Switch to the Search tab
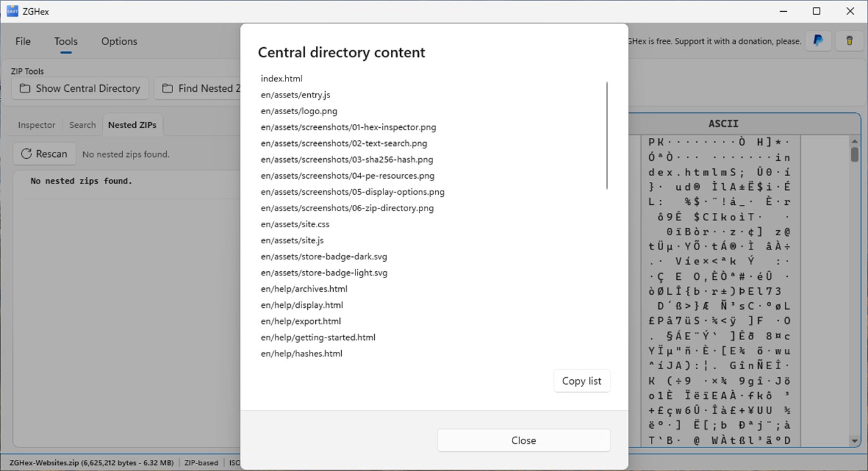The width and height of the screenshot is (868, 471). coord(83,125)
